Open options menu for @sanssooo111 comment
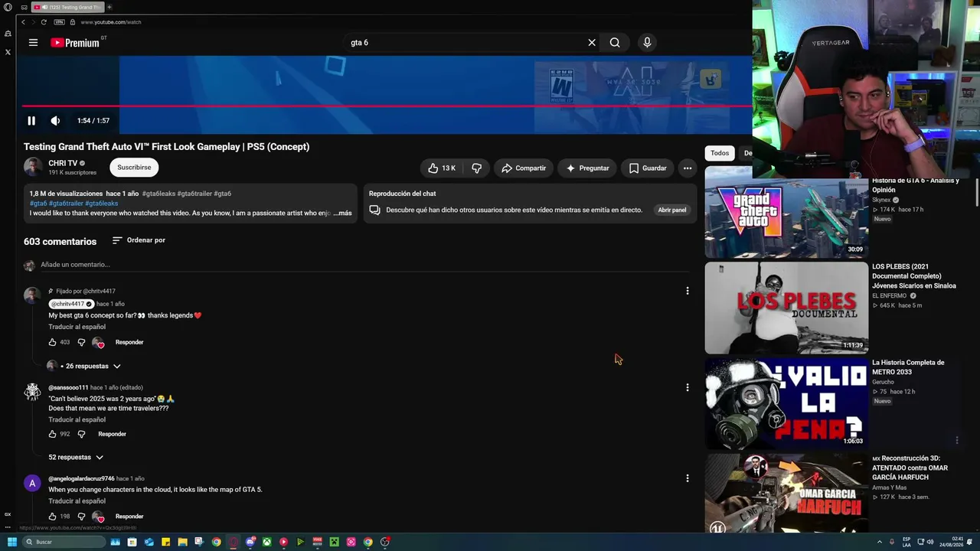Image resolution: width=980 pixels, height=551 pixels. (688, 387)
